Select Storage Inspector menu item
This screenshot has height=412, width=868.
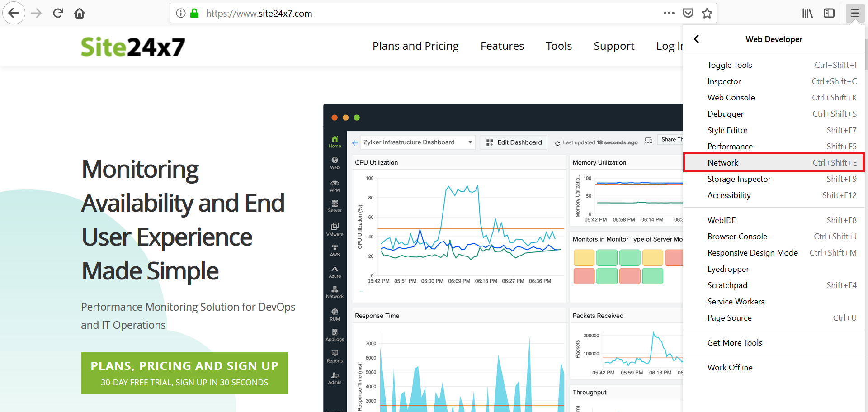(774, 179)
